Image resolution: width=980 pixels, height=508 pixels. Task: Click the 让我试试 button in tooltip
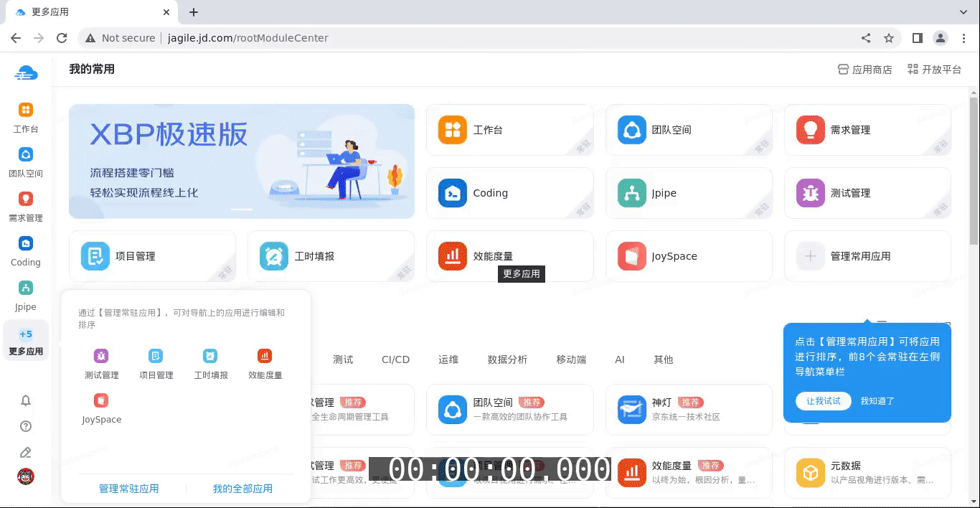click(x=823, y=401)
